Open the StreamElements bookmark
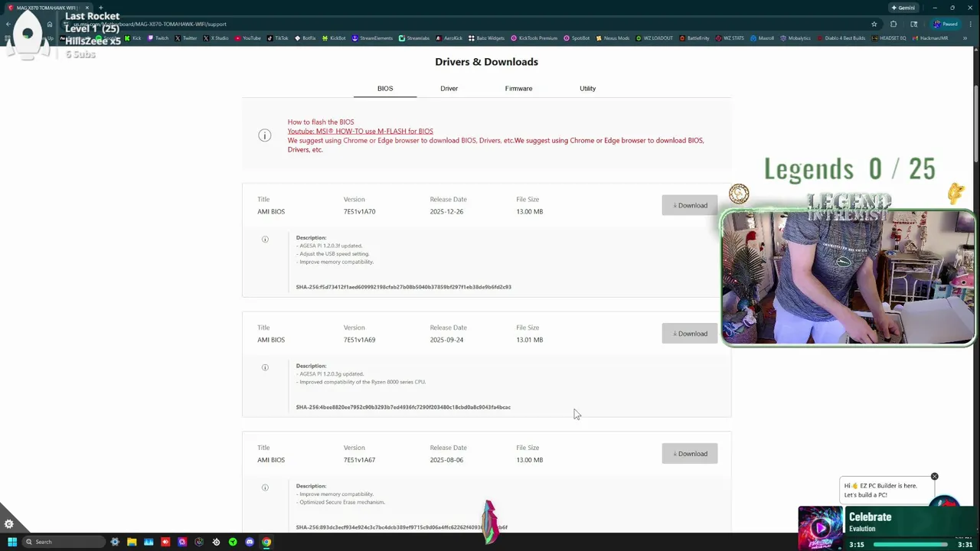The image size is (980, 551). [372, 38]
